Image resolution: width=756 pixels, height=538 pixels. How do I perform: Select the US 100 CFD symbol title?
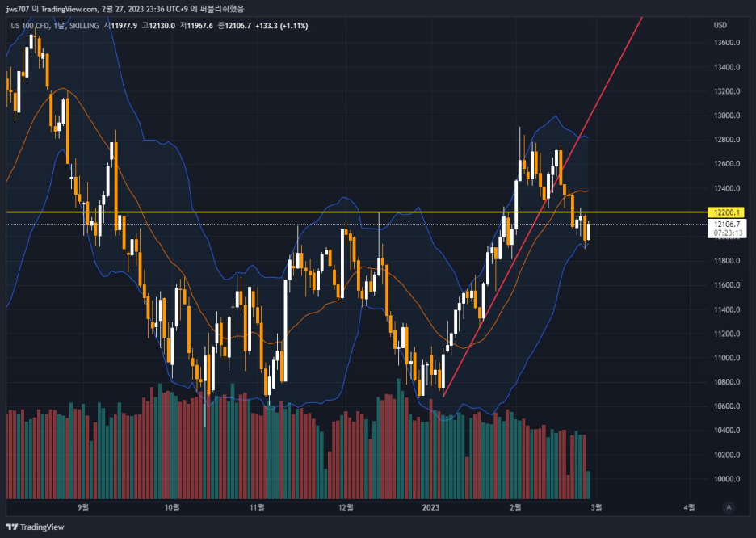30,26
